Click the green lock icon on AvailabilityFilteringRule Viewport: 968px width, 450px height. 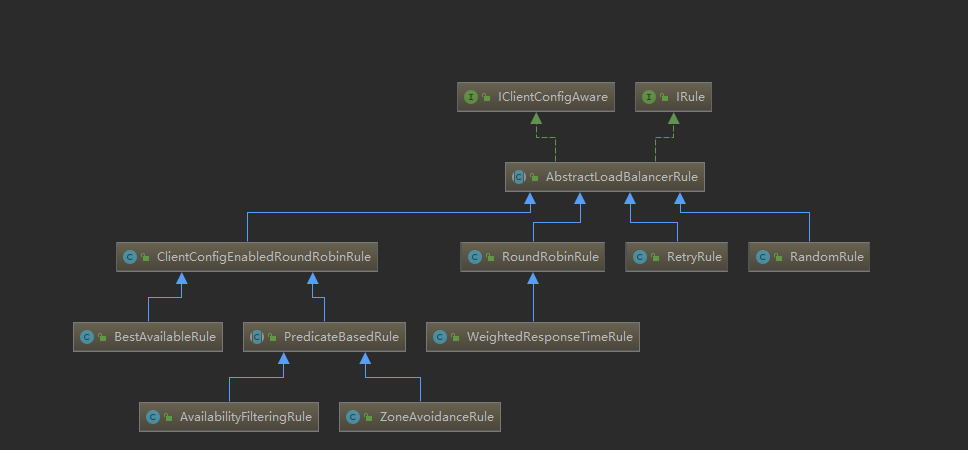(169, 418)
